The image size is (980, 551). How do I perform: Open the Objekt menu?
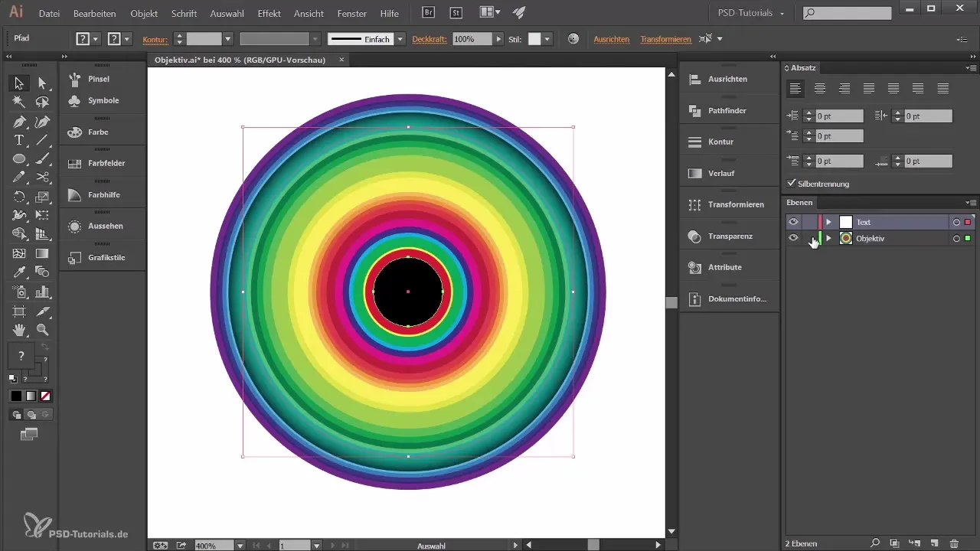coord(145,14)
